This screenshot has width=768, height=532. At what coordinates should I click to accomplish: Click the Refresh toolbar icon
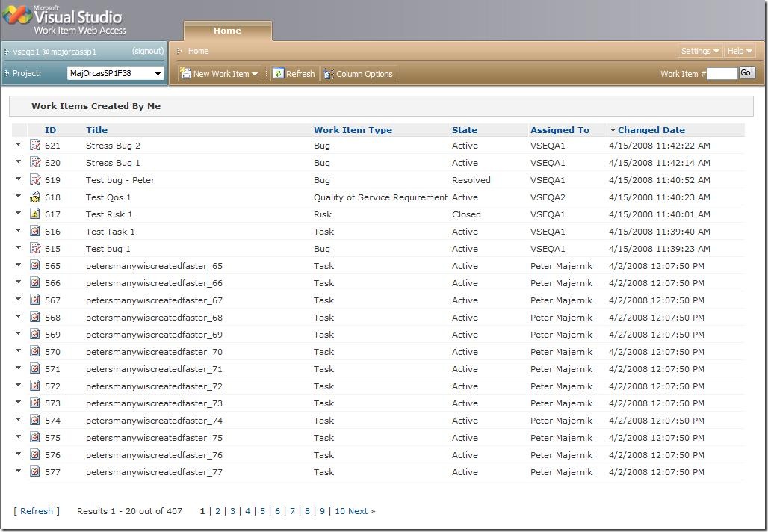click(279, 74)
